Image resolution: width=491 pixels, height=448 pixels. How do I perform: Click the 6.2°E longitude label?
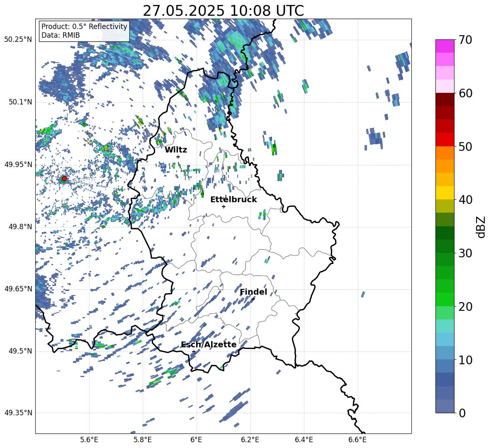(x=250, y=440)
